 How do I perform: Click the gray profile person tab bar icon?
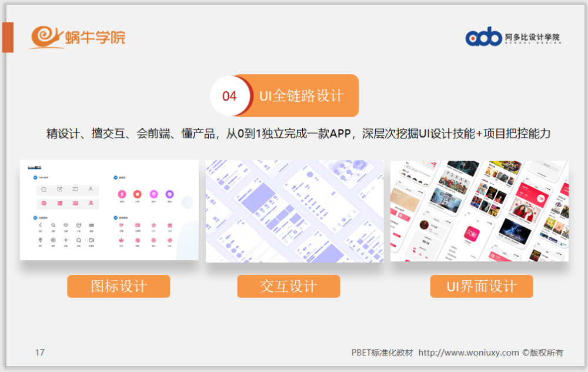91,189
